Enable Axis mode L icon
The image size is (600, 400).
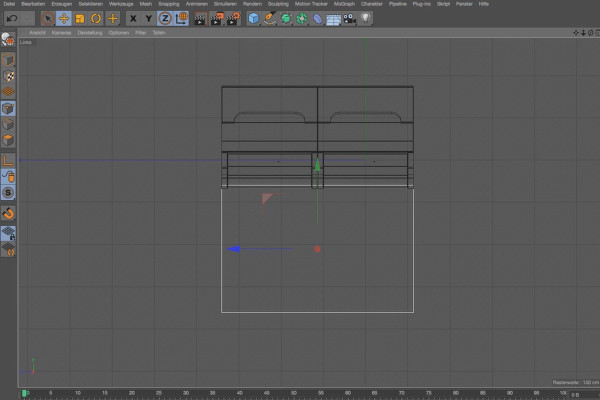[x=8, y=160]
